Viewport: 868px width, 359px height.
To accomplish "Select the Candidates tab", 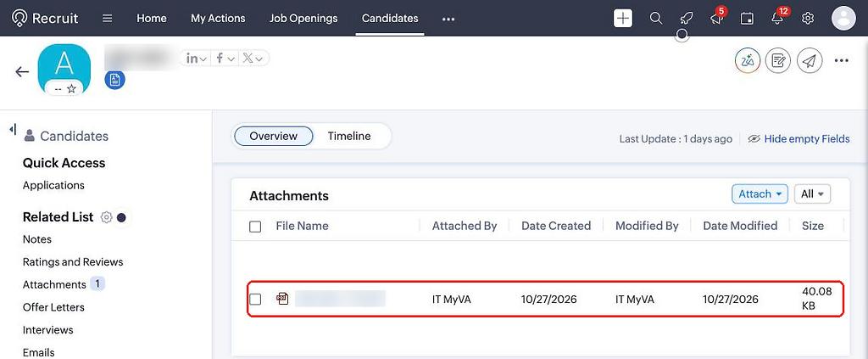I will [390, 19].
